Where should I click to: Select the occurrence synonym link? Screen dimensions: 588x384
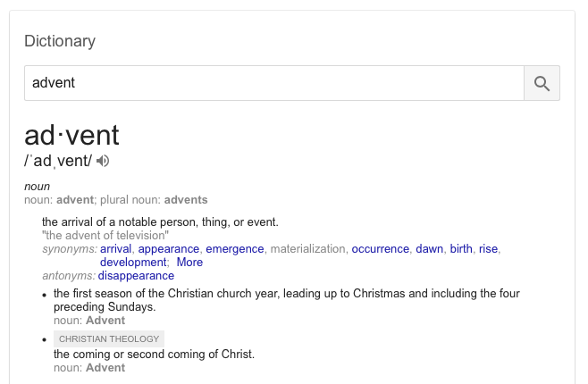(381, 249)
